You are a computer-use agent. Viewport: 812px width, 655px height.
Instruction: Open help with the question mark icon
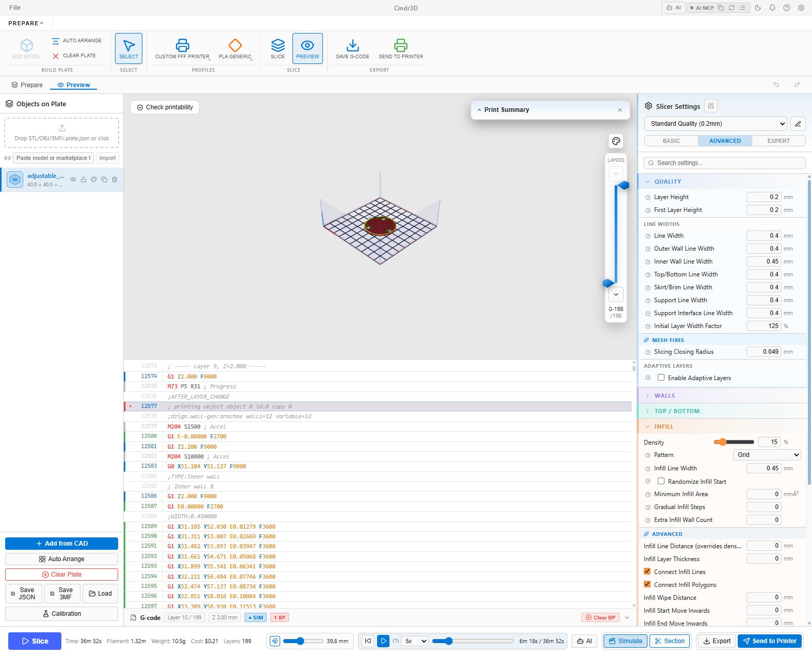[x=787, y=8]
